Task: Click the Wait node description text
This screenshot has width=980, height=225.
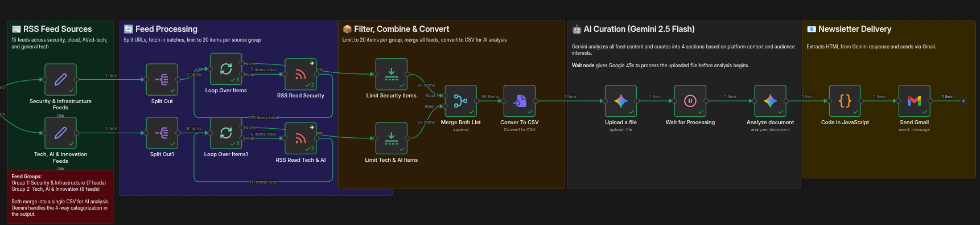Action: click(661, 66)
